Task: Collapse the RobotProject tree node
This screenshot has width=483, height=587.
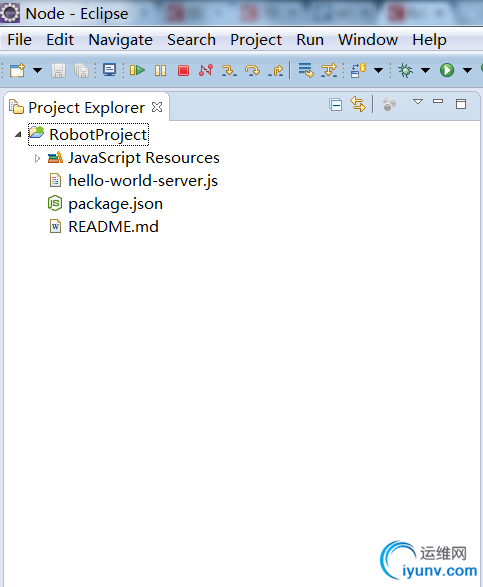Action: [18, 134]
